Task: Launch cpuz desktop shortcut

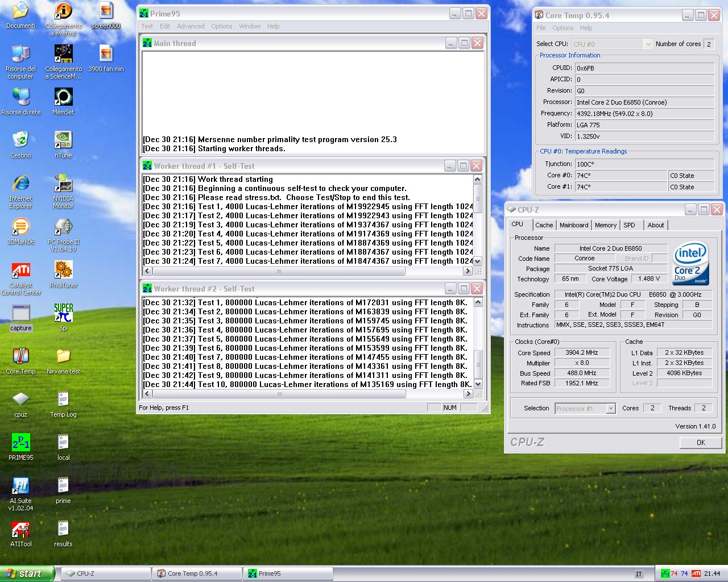Action: pyautogui.click(x=20, y=404)
